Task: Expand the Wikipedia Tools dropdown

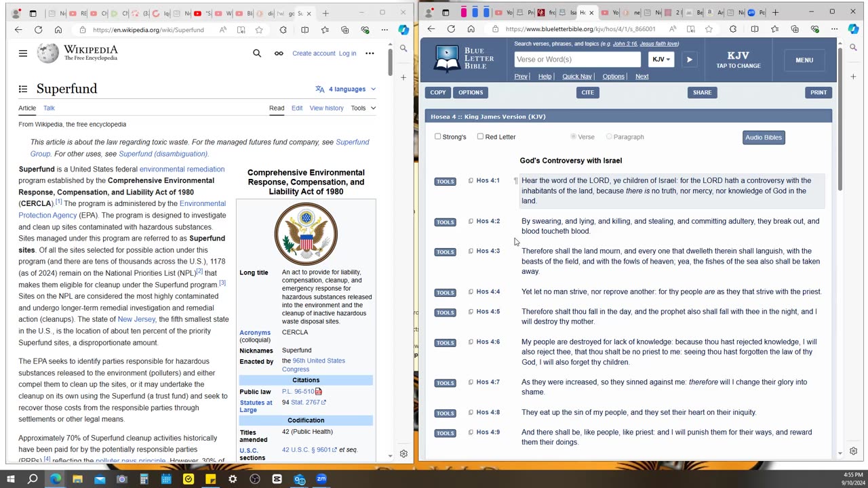Action: (363, 108)
